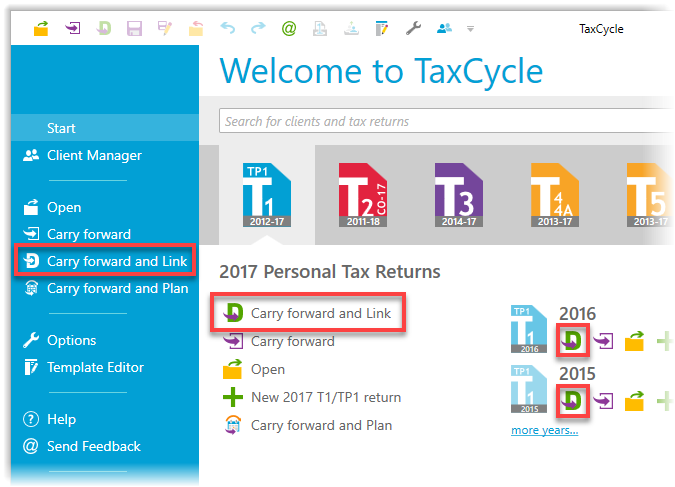Open the quick access toolbar customize dropdown arrow
The width and height of the screenshot is (675, 487).
click(471, 29)
